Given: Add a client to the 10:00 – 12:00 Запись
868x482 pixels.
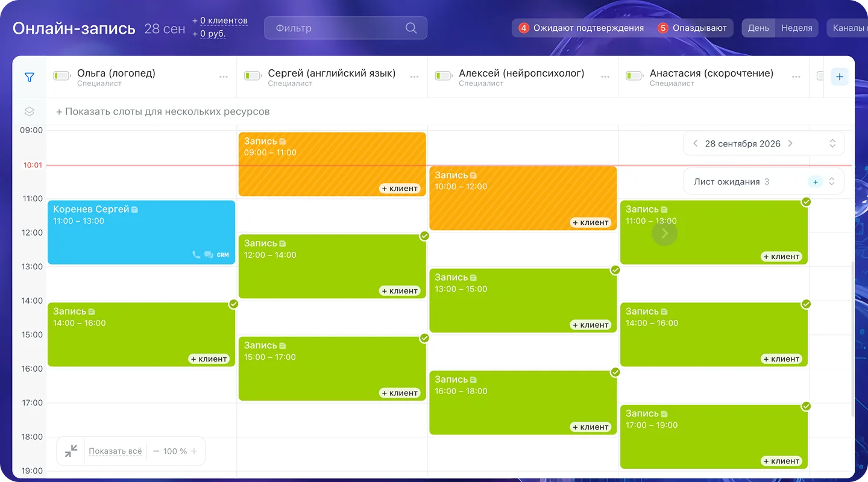Looking at the screenshot, I should click(x=591, y=222).
